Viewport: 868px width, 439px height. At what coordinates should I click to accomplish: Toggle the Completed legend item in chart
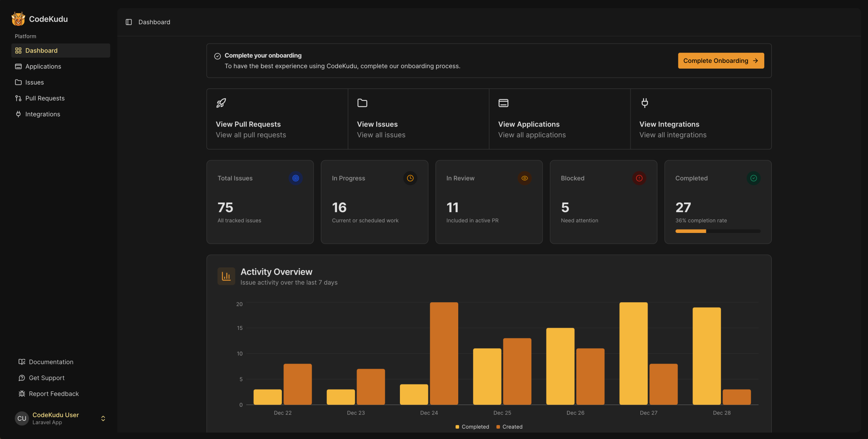(472, 427)
